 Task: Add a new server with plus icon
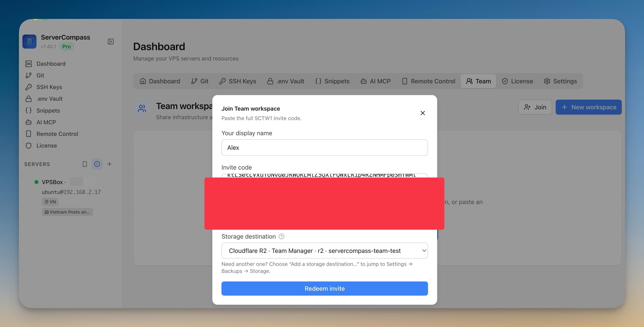[109, 164]
